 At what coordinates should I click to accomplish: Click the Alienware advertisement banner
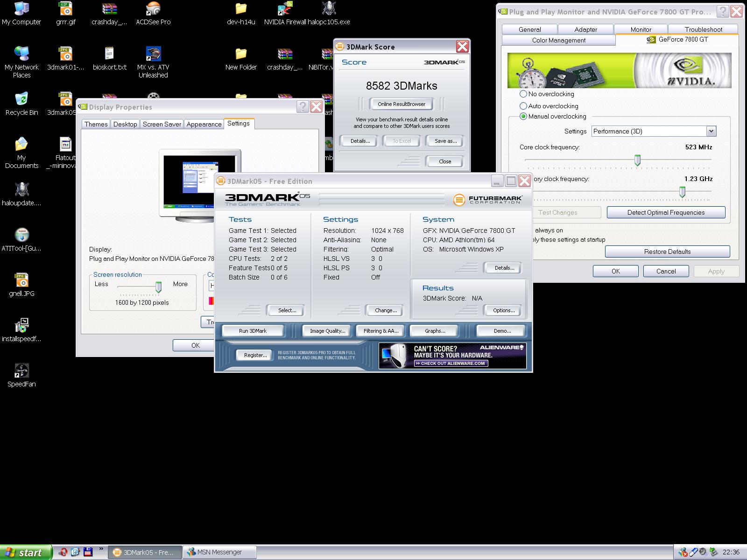[x=452, y=356]
